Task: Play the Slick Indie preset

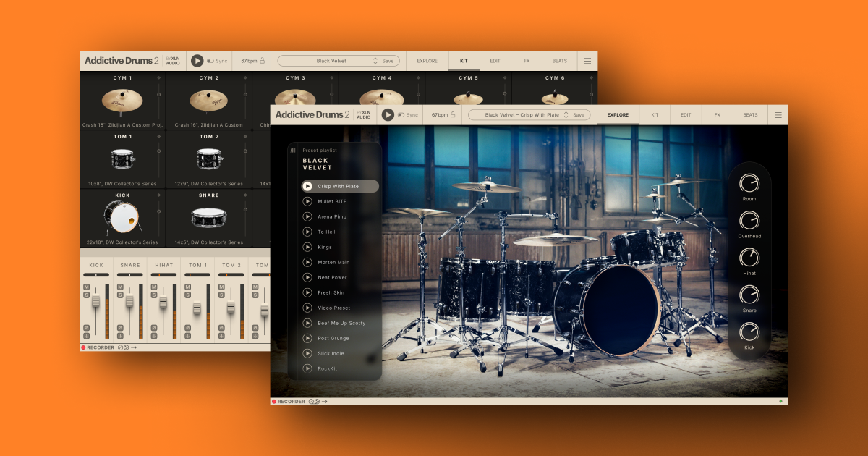Action: click(x=307, y=353)
